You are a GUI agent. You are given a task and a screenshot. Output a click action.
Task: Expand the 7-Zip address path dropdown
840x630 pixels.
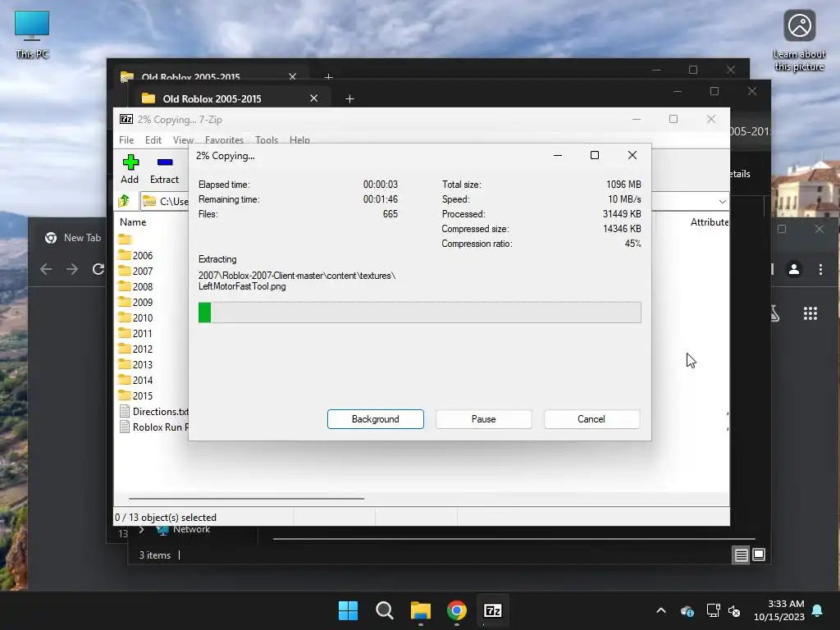(722, 202)
